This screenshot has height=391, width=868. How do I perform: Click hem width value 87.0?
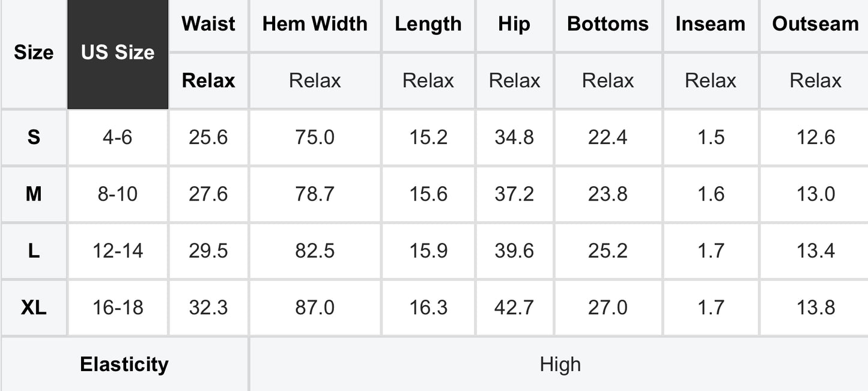point(315,308)
